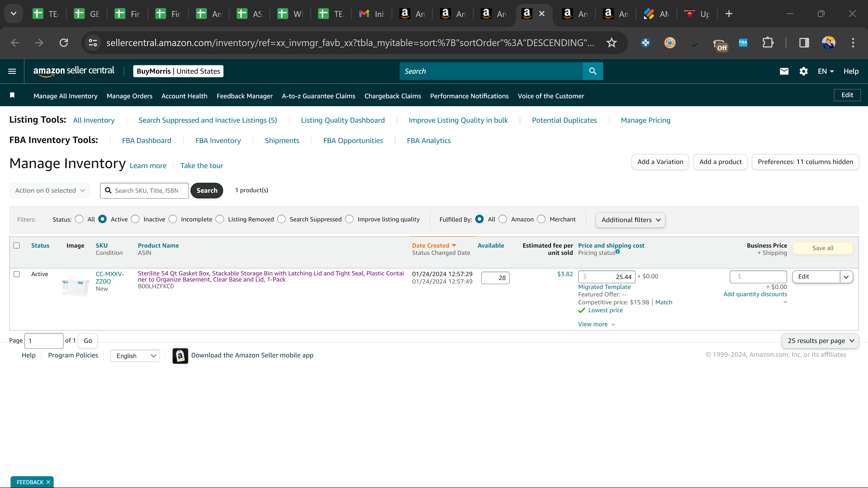Viewport: 868px width, 488px height.
Task: Select the Inactive status filter
Action: 135,219
